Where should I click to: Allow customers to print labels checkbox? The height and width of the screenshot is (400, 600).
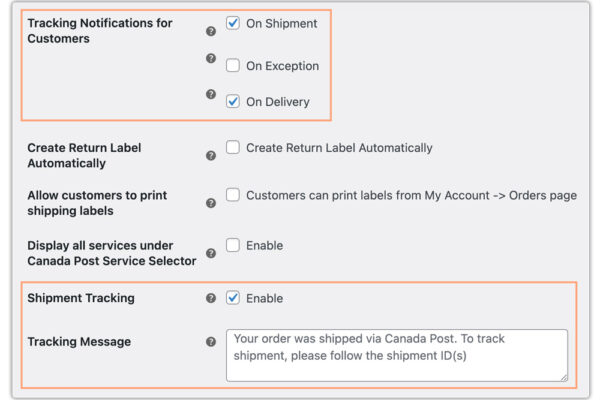click(233, 195)
